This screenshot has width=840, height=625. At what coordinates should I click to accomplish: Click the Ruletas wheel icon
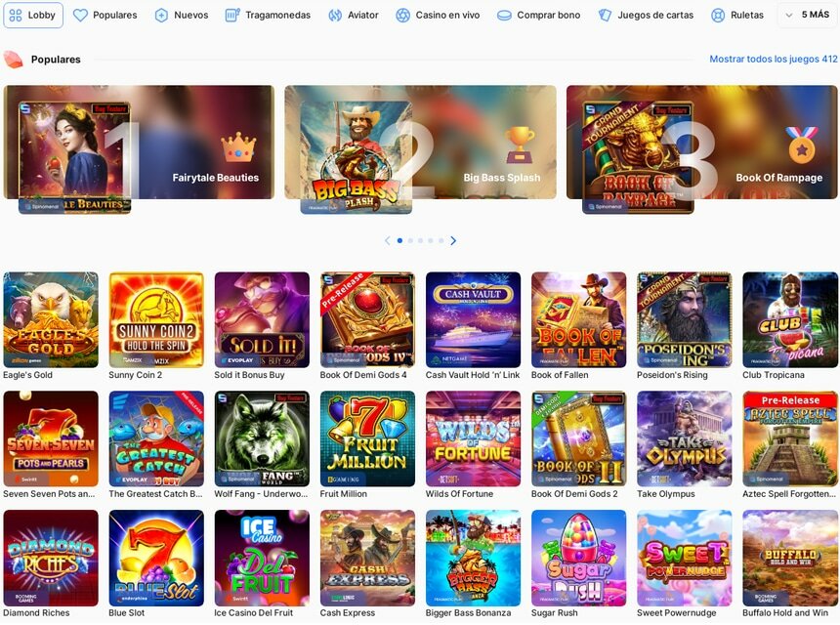tap(718, 15)
